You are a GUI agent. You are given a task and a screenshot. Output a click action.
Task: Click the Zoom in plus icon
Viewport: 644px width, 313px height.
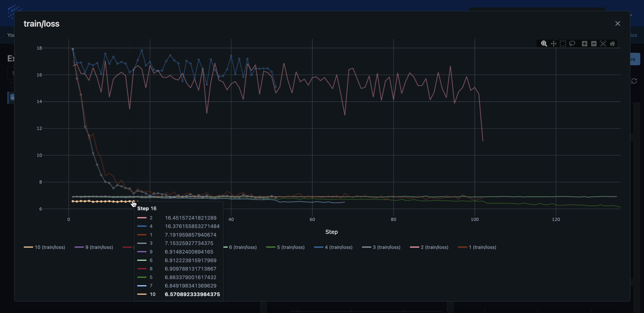click(584, 44)
